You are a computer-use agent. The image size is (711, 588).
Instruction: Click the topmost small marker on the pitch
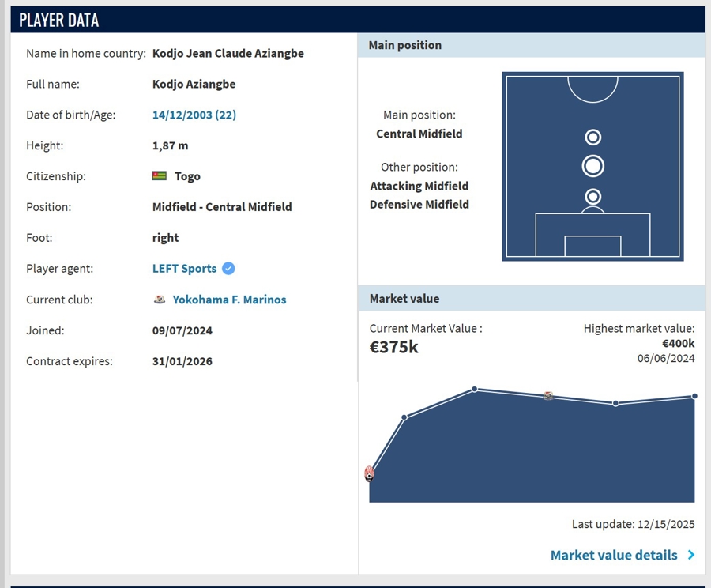[x=592, y=138]
